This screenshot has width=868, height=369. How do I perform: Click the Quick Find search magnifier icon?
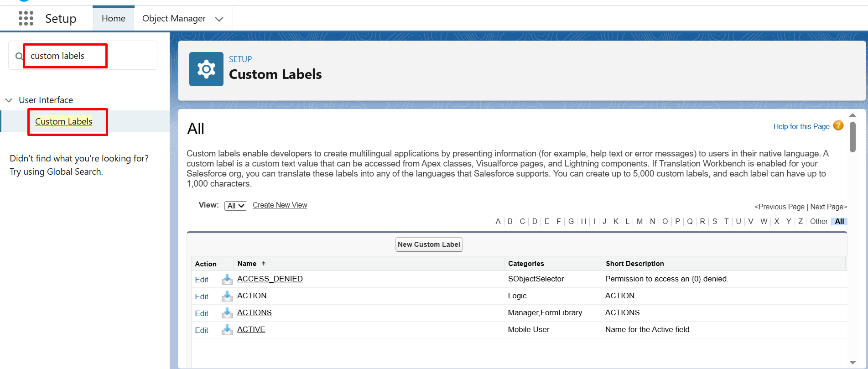coord(19,56)
